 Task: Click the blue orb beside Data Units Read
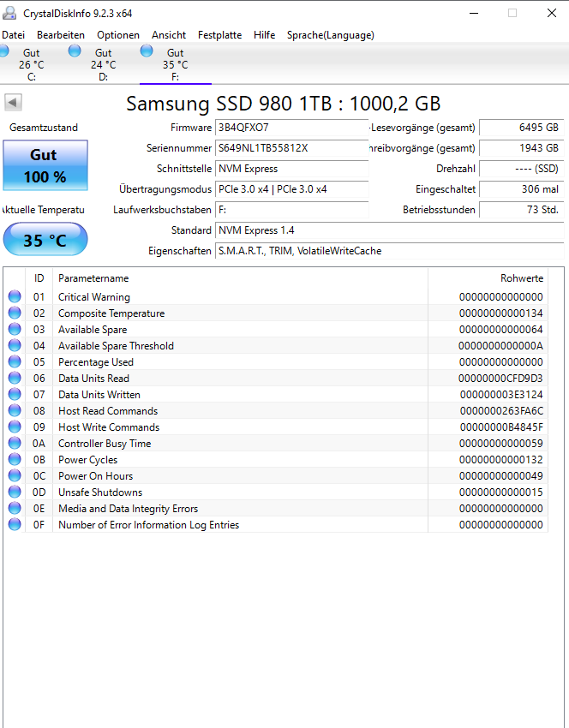point(15,378)
